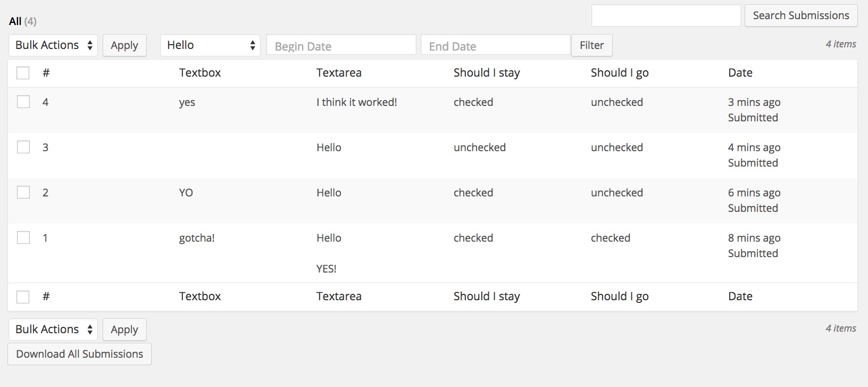868x387 pixels.
Task: Click Hello textarea value in row 3
Action: coord(329,147)
